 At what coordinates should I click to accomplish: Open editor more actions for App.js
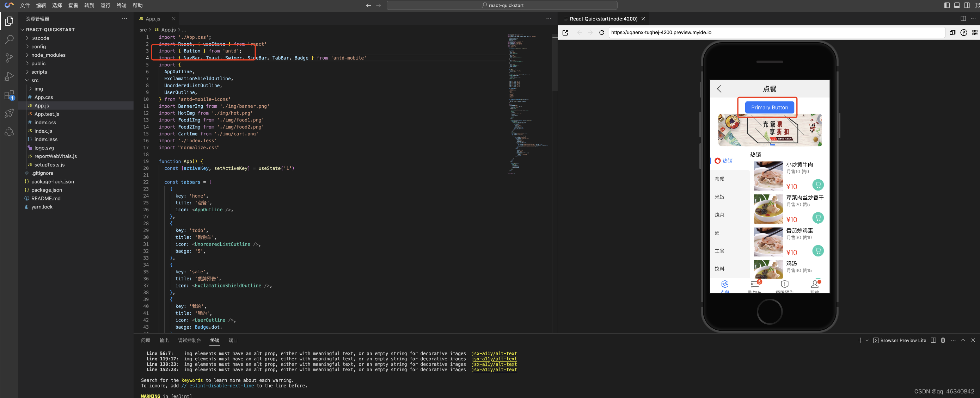549,19
